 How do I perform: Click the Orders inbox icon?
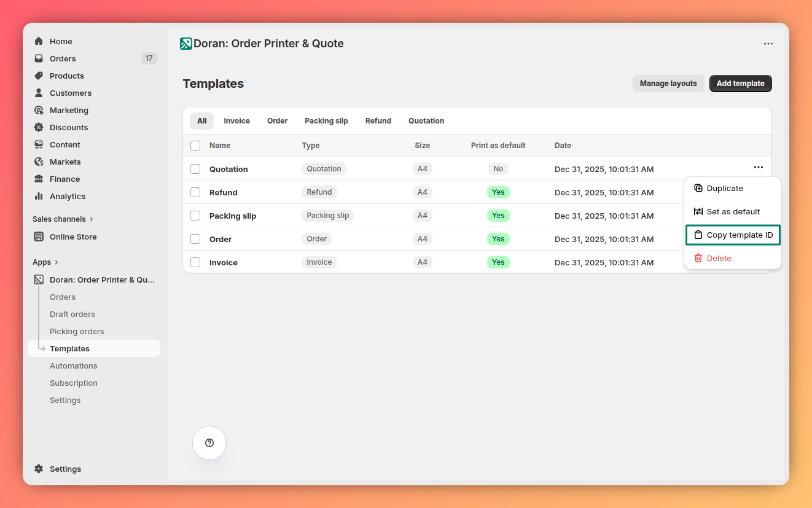pos(39,58)
